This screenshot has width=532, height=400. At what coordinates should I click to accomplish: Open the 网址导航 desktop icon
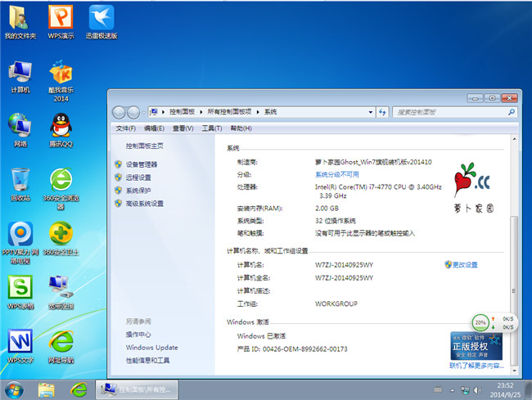pyautogui.click(x=61, y=346)
